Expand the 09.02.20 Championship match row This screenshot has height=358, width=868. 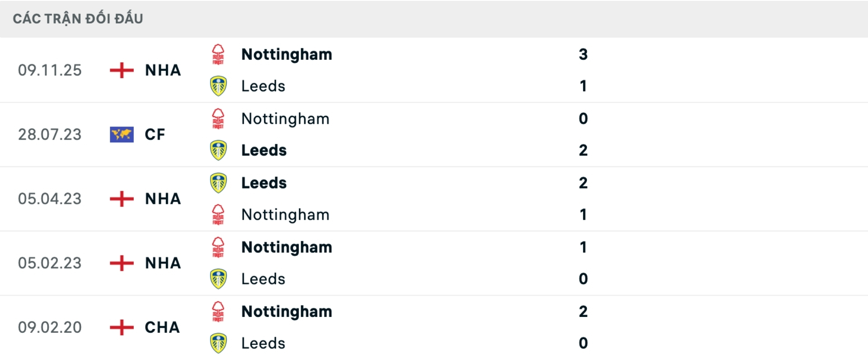(723, 327)
